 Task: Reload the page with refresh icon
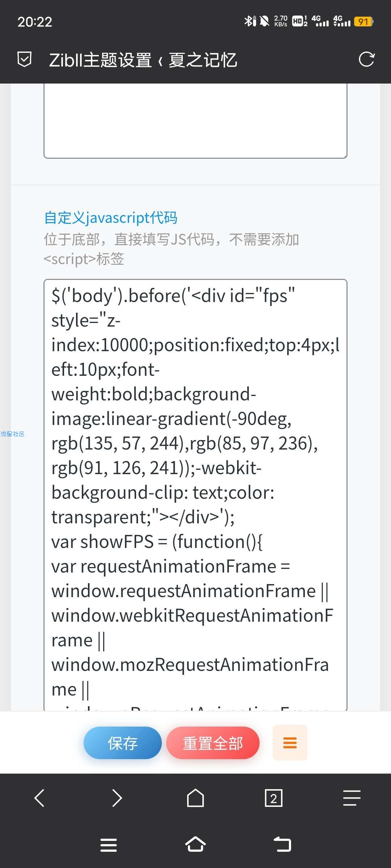tap(366, 60)
